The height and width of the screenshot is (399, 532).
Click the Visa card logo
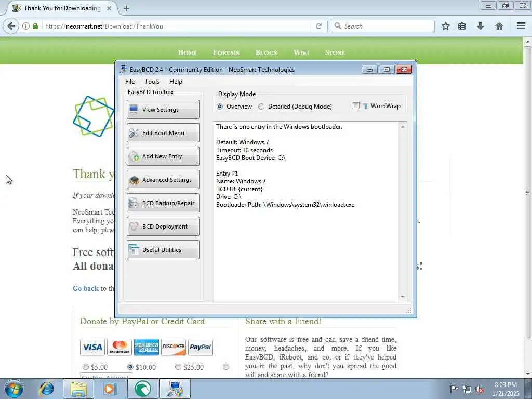point(92,347)
